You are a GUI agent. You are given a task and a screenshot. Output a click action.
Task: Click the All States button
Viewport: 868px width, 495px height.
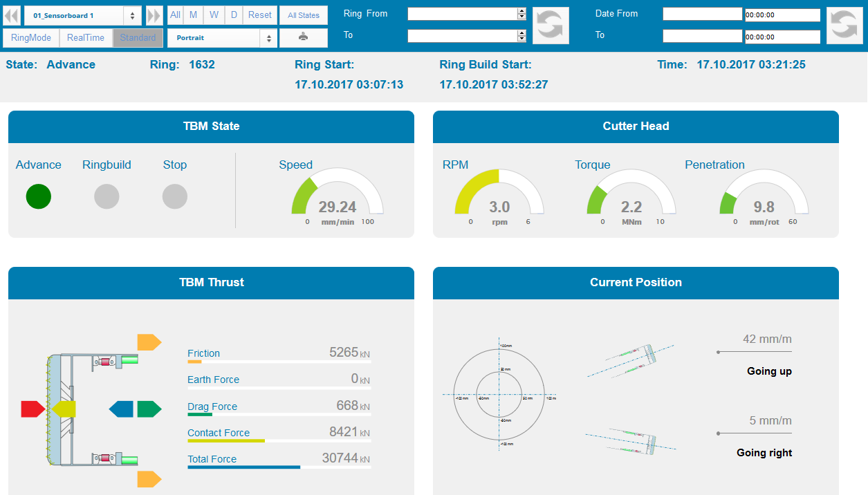[304, 15]
